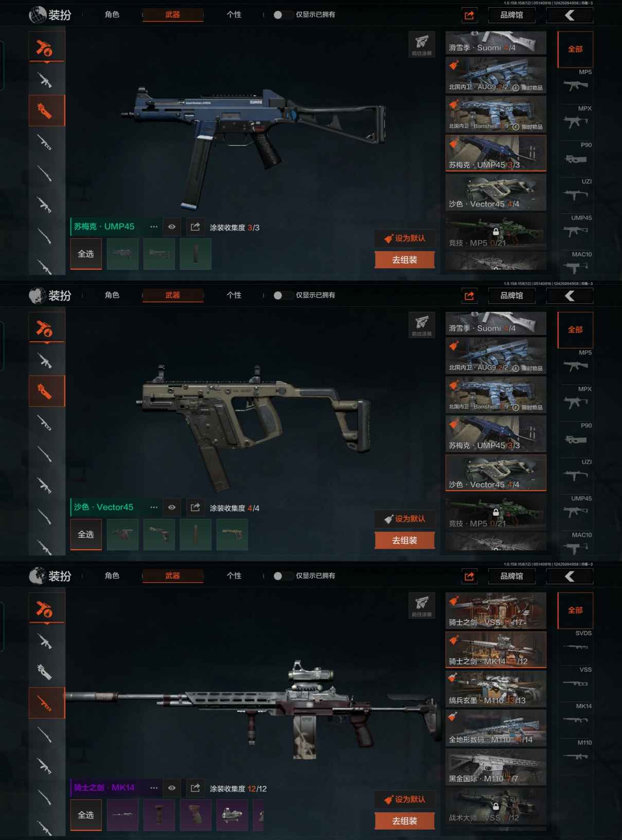Viewport: 622px width, 840px height.
Task: Click share icon next to 骑士之剑 · MK14 label
Action: pos(196,788)
